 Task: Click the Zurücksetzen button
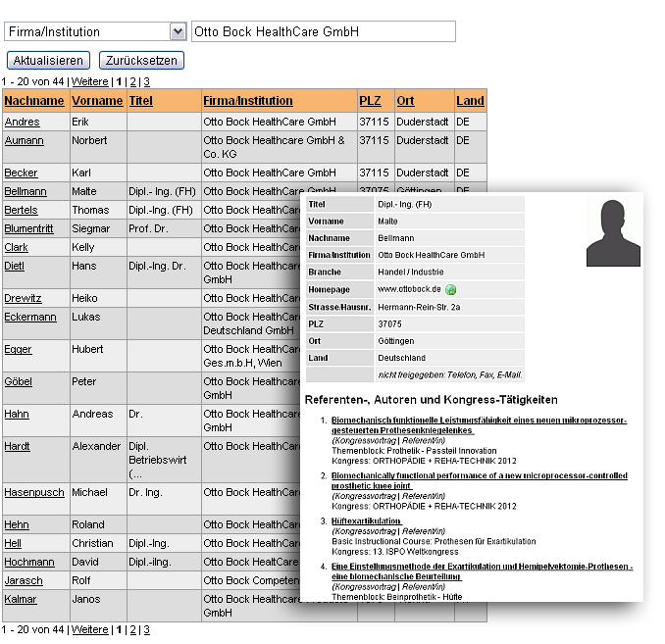(141, 60)
